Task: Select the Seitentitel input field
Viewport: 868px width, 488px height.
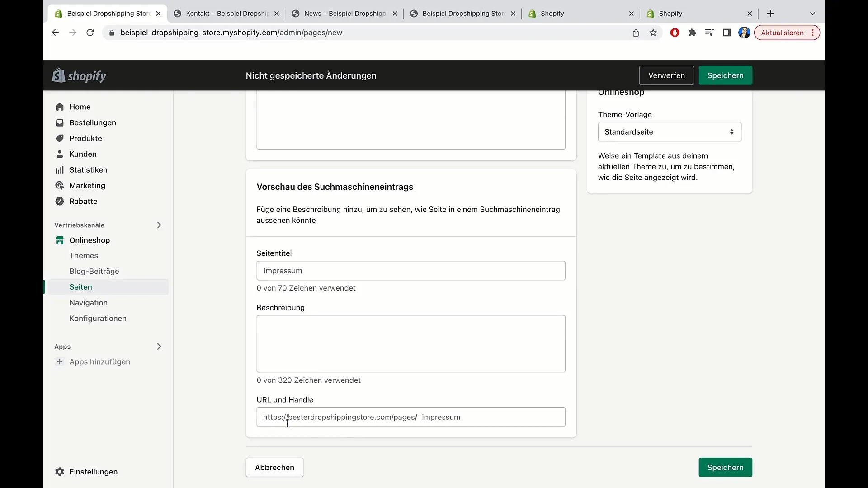Action: 411,271
